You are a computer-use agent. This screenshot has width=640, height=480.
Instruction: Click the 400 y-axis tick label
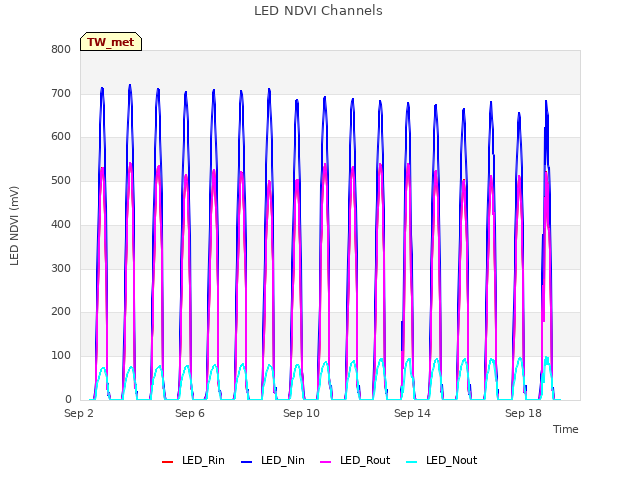(61, 224)
